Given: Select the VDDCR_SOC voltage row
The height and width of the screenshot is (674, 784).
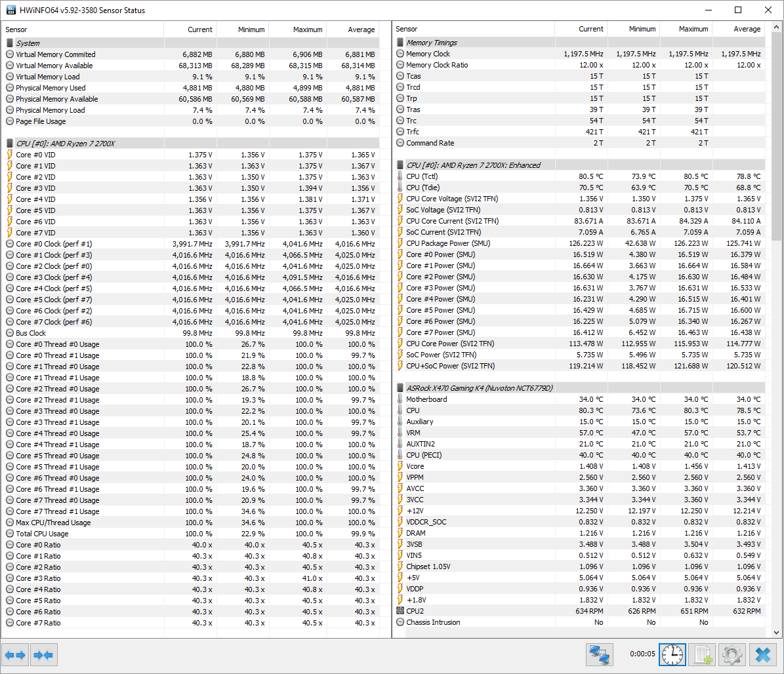Looking at the screenshot, I should click(580, 522).
